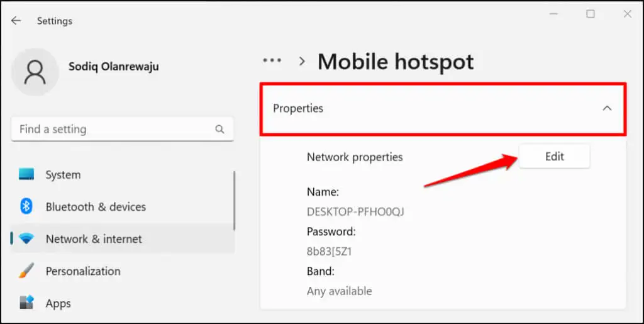Click the Network Wi-Fi icon
Screen dimensions: 644x324
tap(26, 239)
